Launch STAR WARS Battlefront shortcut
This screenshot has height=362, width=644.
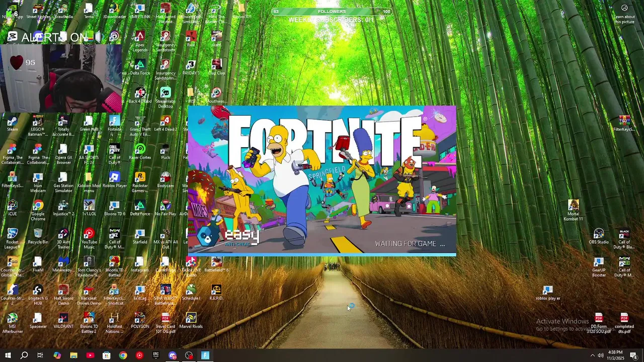166,295
